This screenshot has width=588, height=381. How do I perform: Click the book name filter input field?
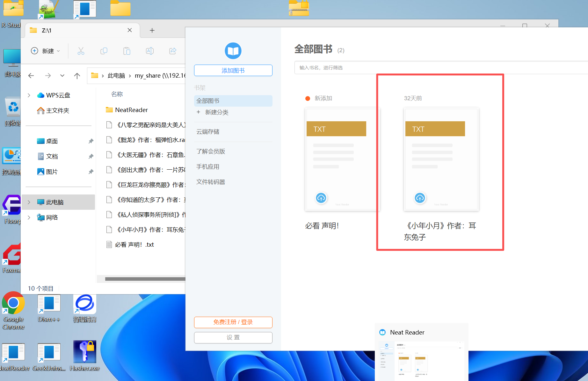[440, 67]
